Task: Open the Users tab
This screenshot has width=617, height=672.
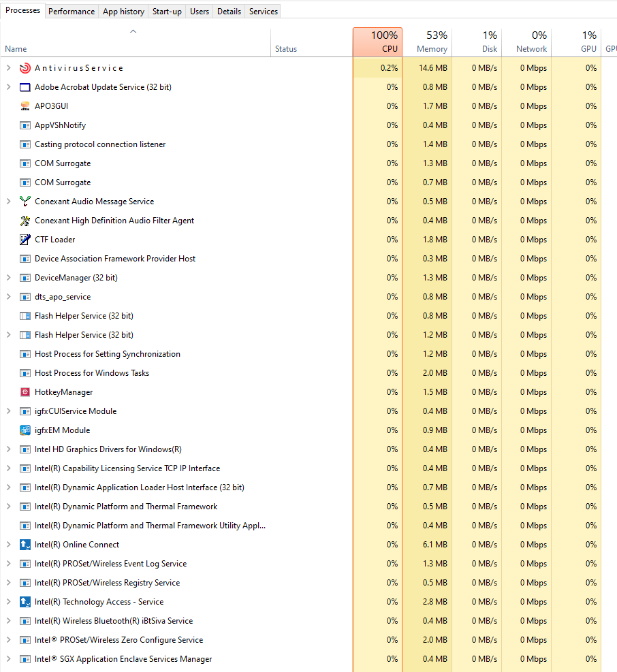Action: [x=200, y=12]
